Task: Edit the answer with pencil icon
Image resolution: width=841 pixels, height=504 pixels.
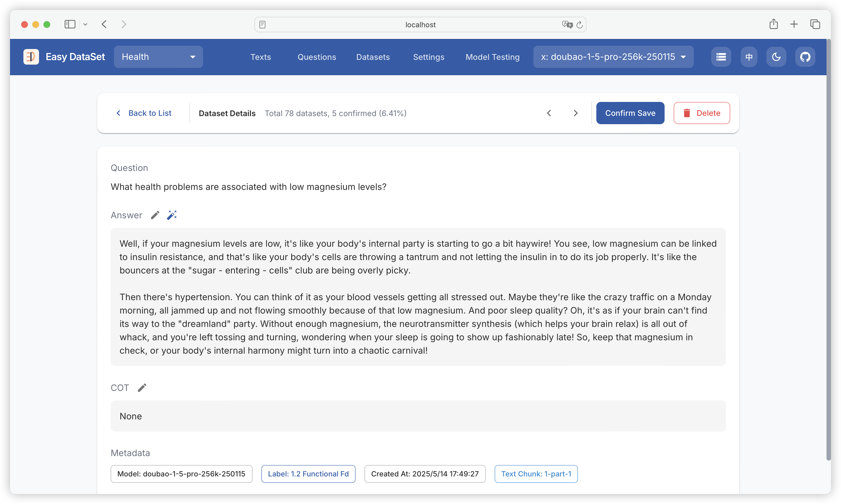Action: coord(155,215)
